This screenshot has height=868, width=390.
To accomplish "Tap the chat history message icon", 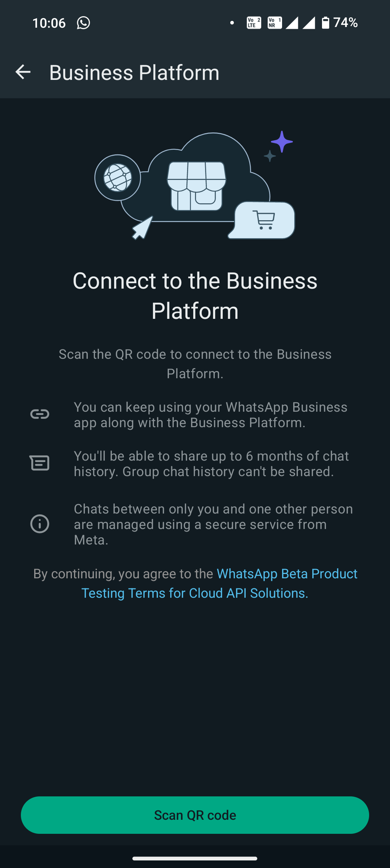I will 40,463.
